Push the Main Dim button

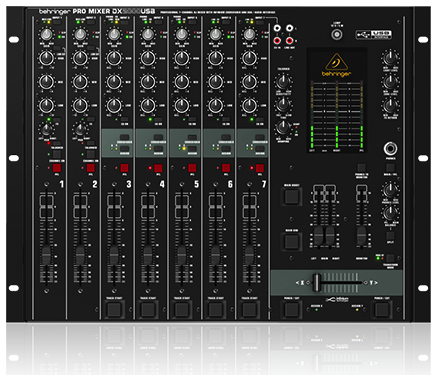292,242
